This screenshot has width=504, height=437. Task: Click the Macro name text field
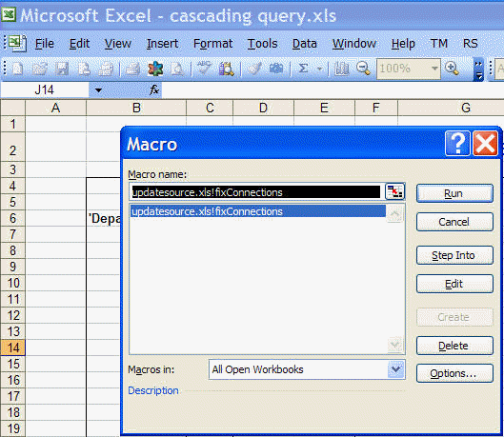coord(256,192)
